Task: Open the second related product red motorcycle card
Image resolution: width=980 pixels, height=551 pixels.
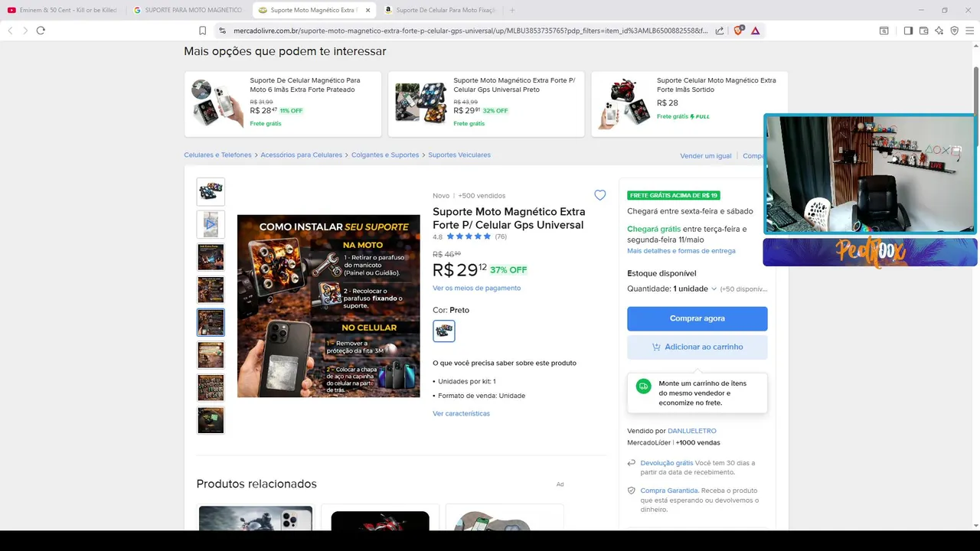Action: point(380,517)
